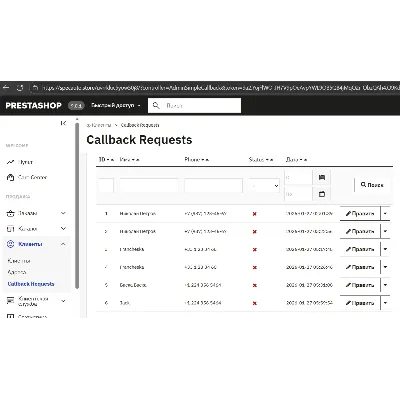Toggle status red cross for request ID 1
The image size is (400, 400).
[255, 214]
